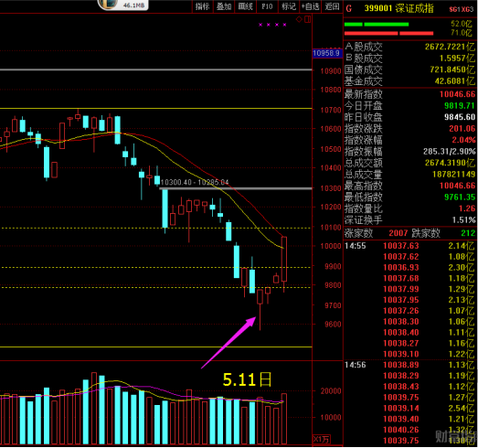478x448 pixels.
Task: Add stock via +自选 button
Action: point(310,6)
